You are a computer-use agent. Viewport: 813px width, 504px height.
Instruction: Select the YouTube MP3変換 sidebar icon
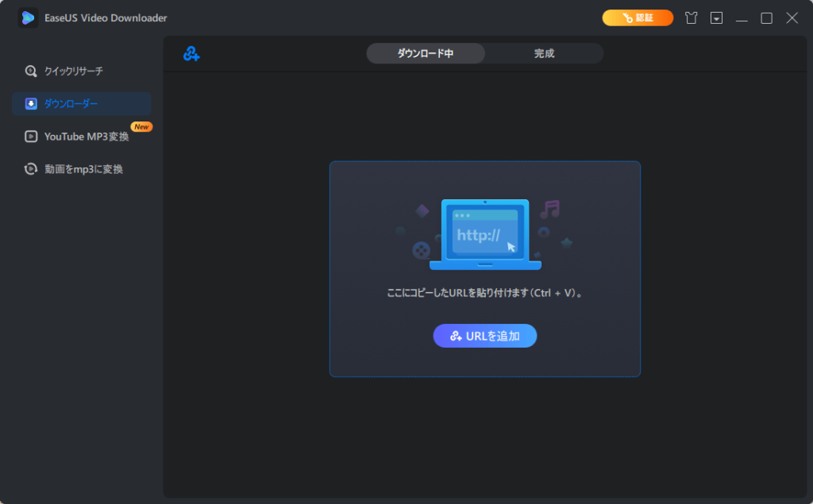pyautogui.click(x=31, y=136)
